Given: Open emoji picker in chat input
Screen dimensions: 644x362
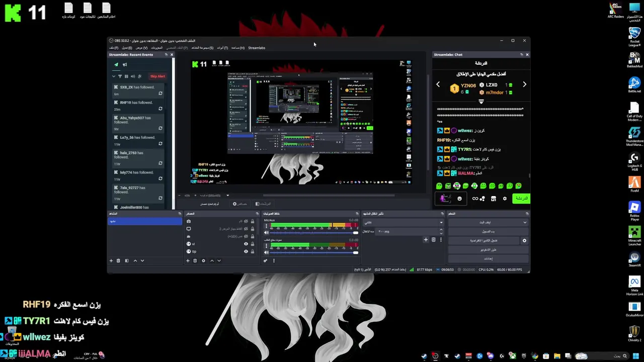Looking at the screenshot, I should (x=459, y=199).
